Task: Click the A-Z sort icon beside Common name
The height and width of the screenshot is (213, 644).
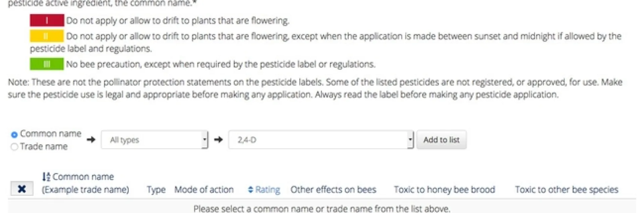Action: pos(47,176)
